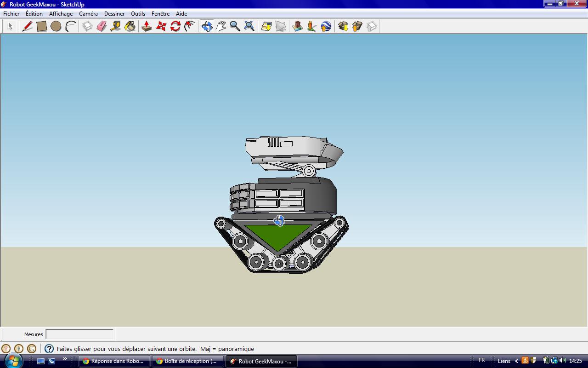Pick the Select arrow tool
588x368 pixels.
coord(10,26)
